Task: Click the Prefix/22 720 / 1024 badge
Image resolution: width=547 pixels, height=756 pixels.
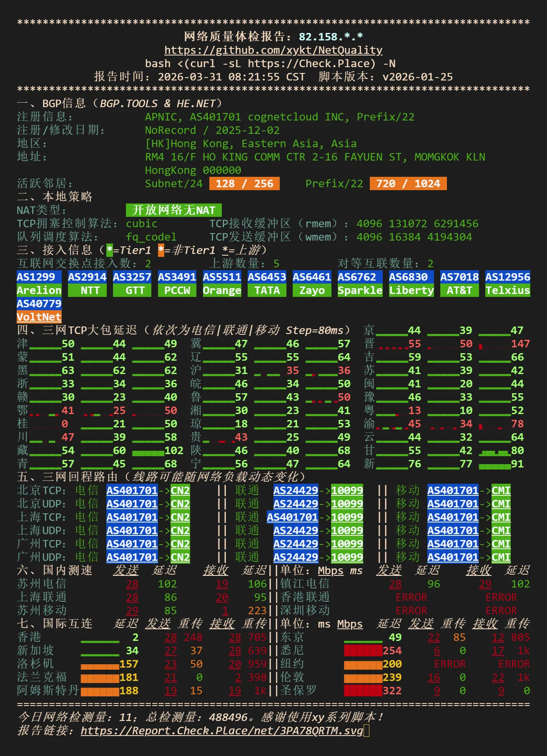Action: point(408,183)
